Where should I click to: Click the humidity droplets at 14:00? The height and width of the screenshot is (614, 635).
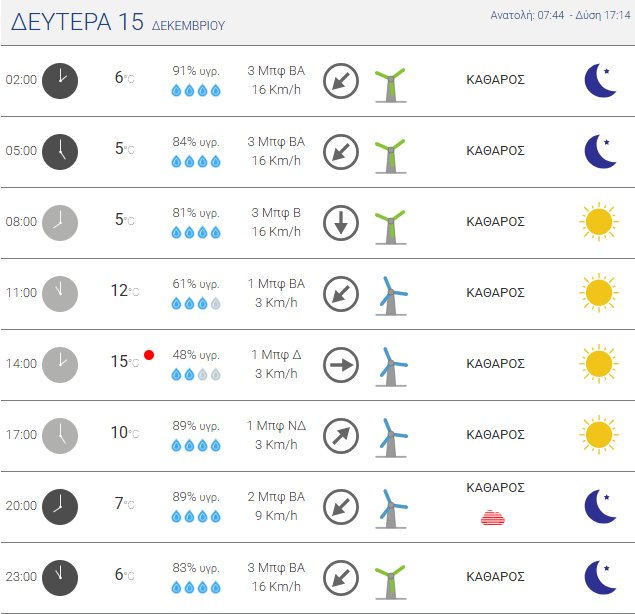click(x=196, y=374)
